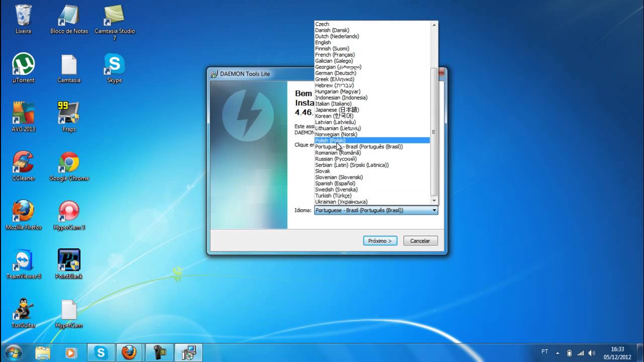Open Bloco de Notas desktop shortcut
644x362 pixels.
69,19
